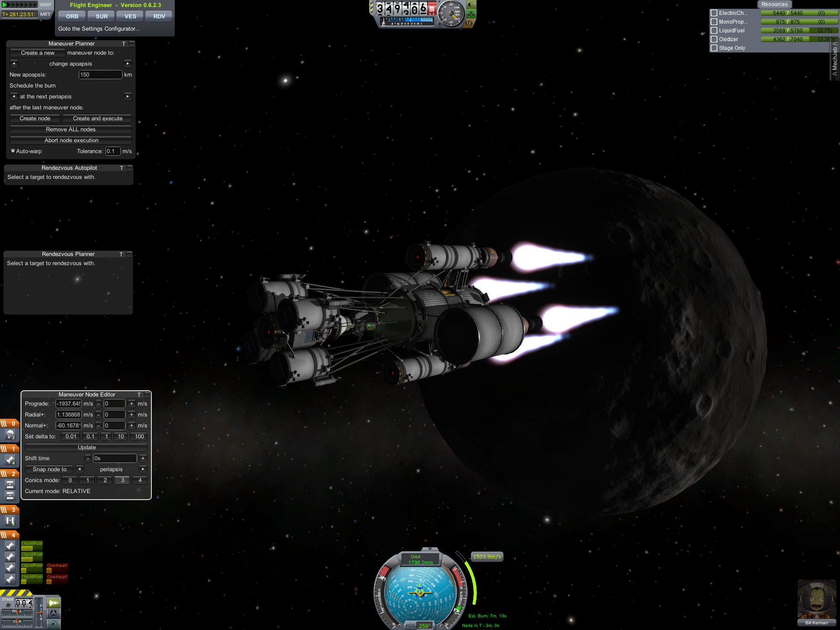Select conics mode 3
The width and height of the screenshot is (840, 630).
point(122,480)
